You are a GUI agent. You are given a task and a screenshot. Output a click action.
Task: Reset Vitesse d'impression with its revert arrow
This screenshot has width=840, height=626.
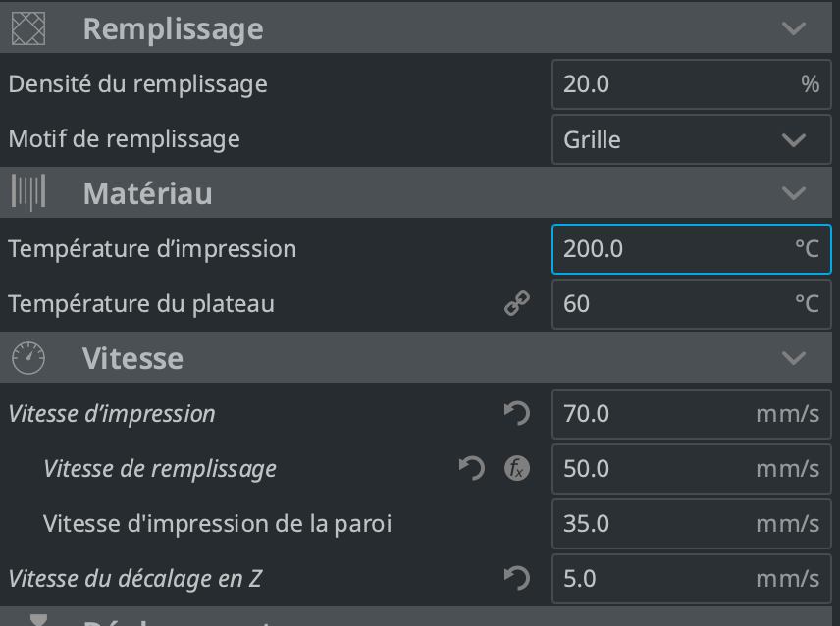(x=516, y=414)
